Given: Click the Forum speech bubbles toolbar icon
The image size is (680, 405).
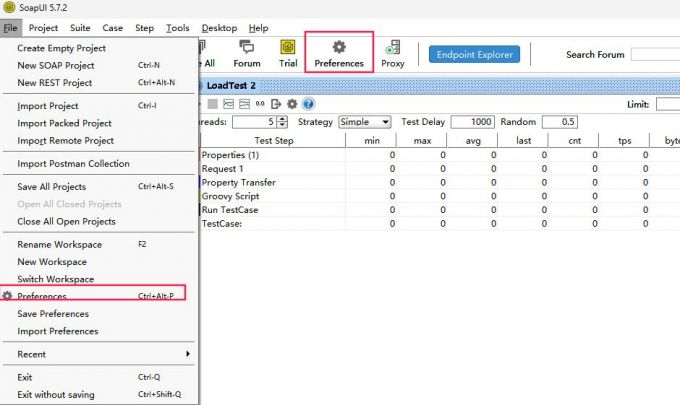Looking at the screenshot, I should tap(247, 47).
